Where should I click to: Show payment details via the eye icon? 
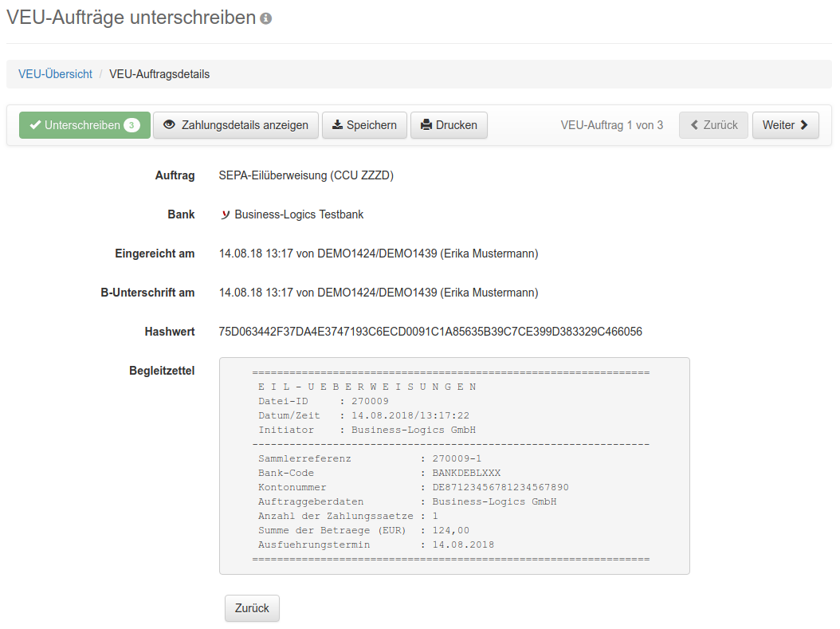pos(169,125)
